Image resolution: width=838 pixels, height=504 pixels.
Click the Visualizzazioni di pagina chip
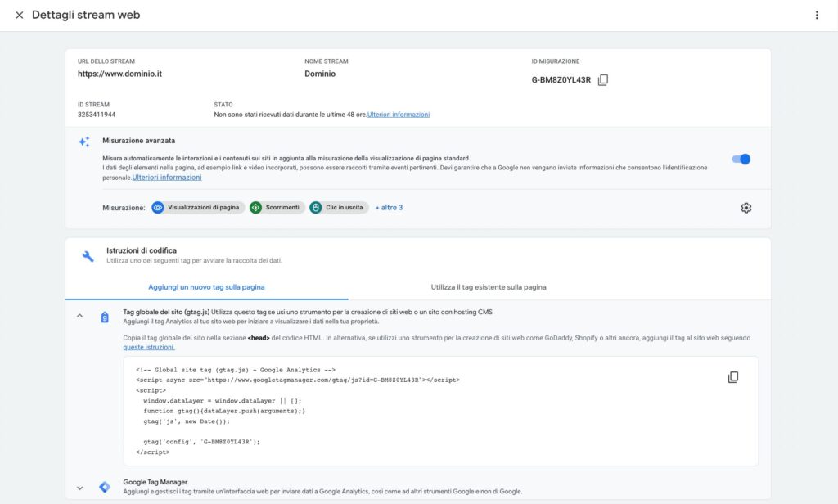(198, 207)
